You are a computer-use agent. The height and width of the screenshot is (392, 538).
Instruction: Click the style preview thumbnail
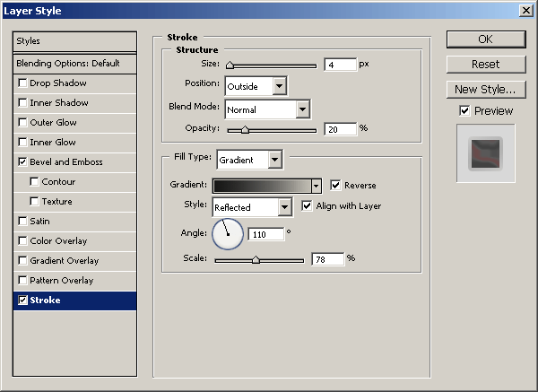(484, 153)
